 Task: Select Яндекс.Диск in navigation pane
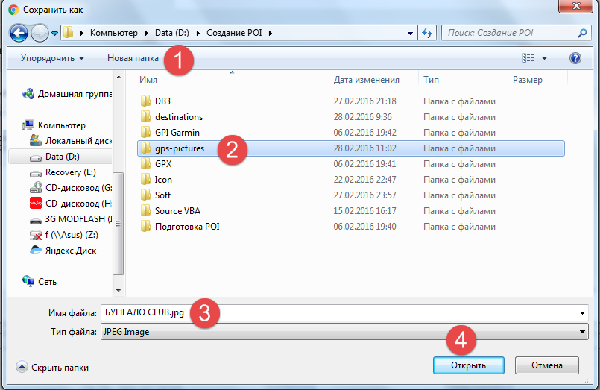click(x=63, y=251)
